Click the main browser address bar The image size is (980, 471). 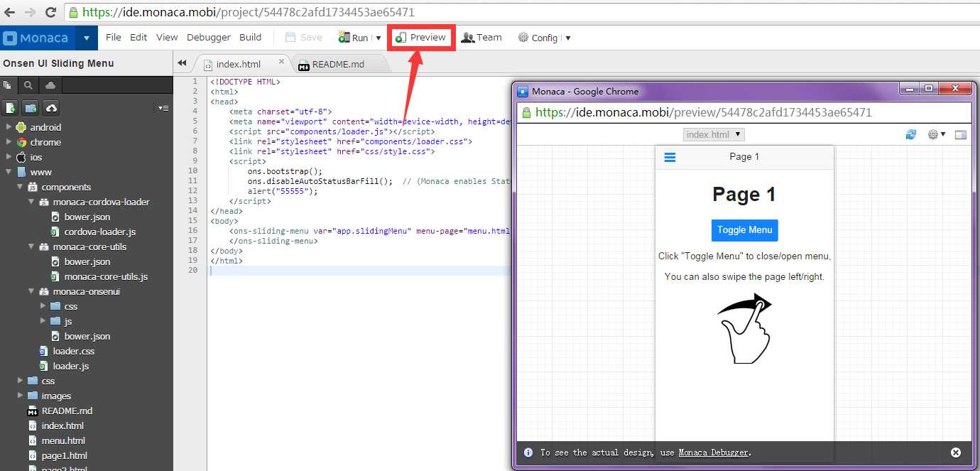pyautogui.click(x=522, y=12)
